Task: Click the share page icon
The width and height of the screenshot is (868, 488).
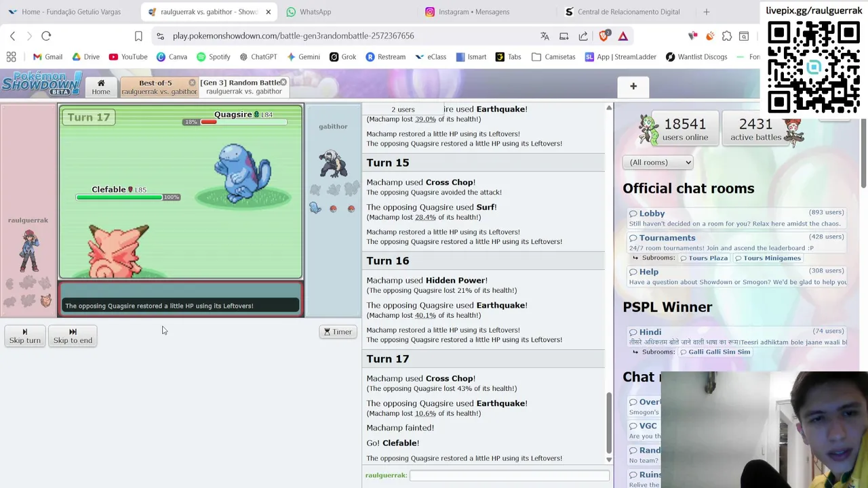Action: point(583,36)
